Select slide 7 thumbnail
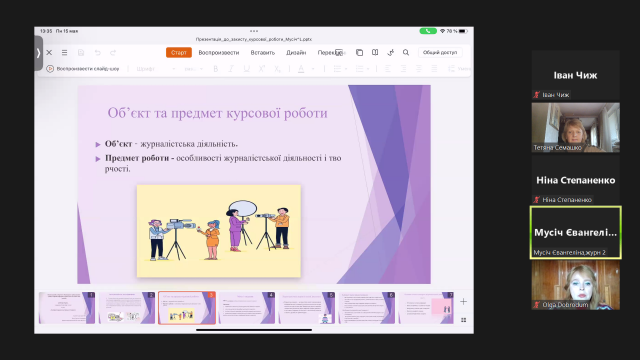The image size is (640, 360). 426,308
